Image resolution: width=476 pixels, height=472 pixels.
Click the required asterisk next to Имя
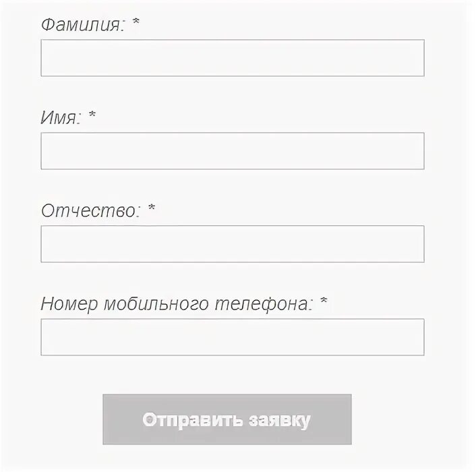point(92,115)
